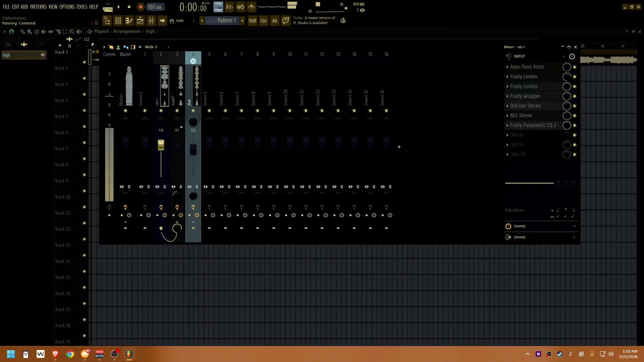The image size is (644, 362).
Task: Toggle Fruity Parametric EQ 2 on/off LED
Action: 575,125
